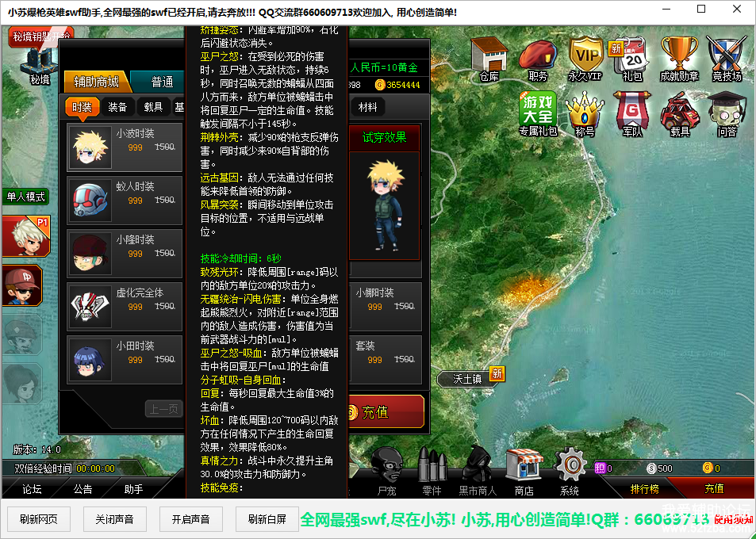
Task: Click the gold coin 3654444 balance
Action: click(x=397, y=85)
